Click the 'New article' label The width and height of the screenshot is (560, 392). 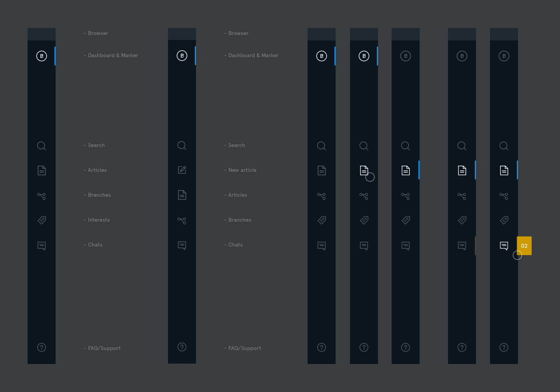[x=243, y=170]
